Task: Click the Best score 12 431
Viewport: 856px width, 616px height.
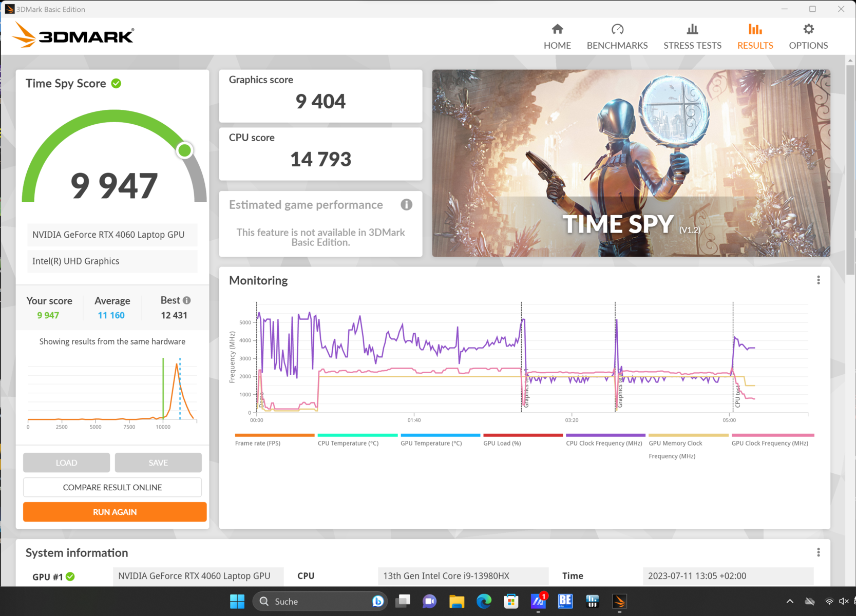Action: (174, 315)
